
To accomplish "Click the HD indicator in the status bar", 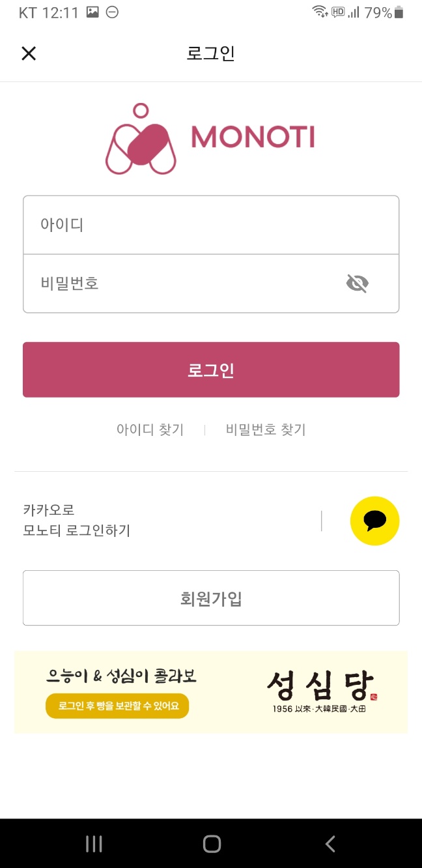I will (x=338, y=12).
